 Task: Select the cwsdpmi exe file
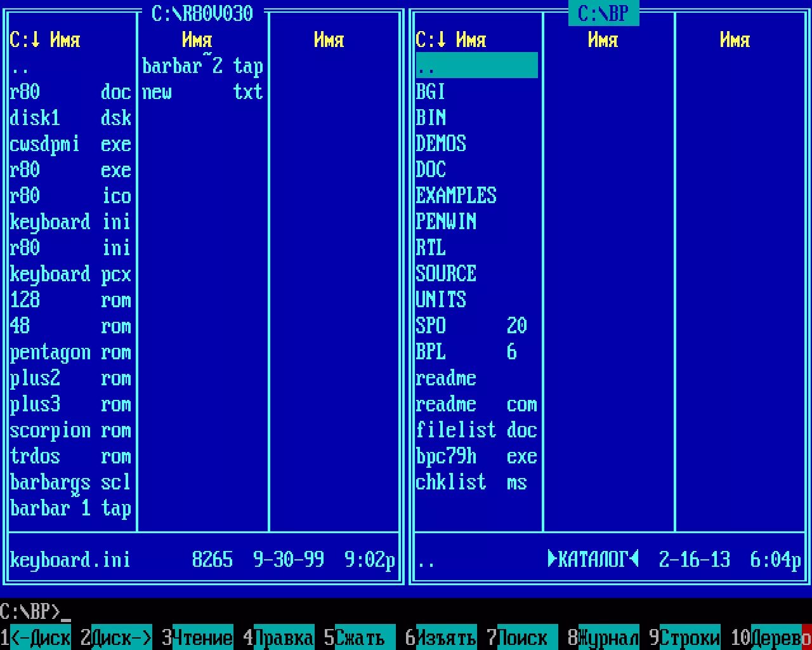(x=71, y=144)
